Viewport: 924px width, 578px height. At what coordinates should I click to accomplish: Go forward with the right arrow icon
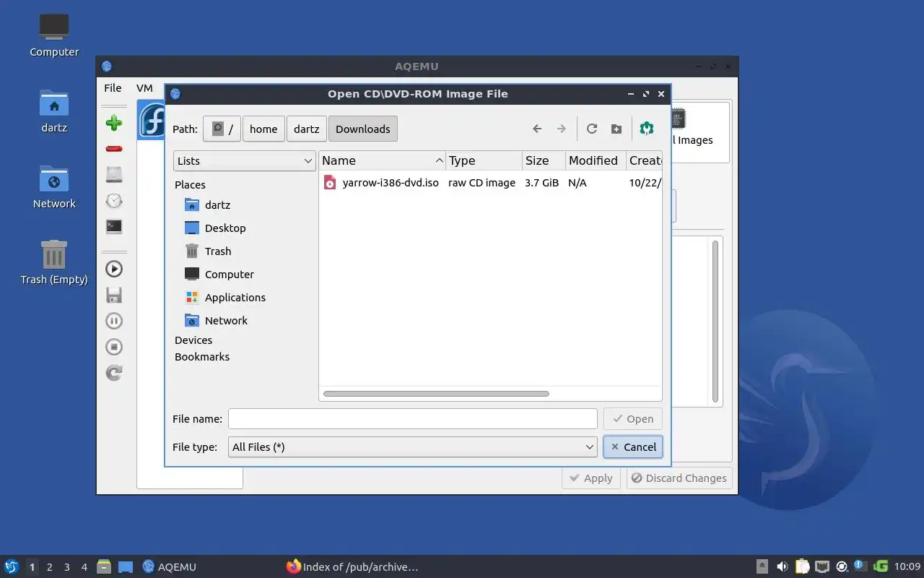point(561,129)
